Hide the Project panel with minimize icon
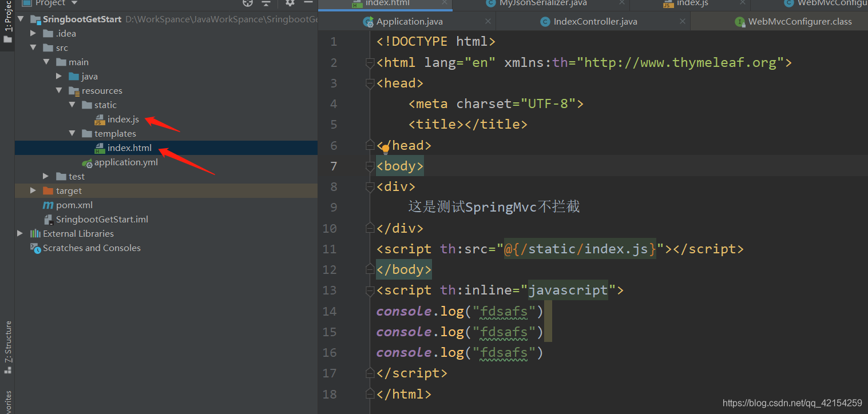 (x=308, y=3)
